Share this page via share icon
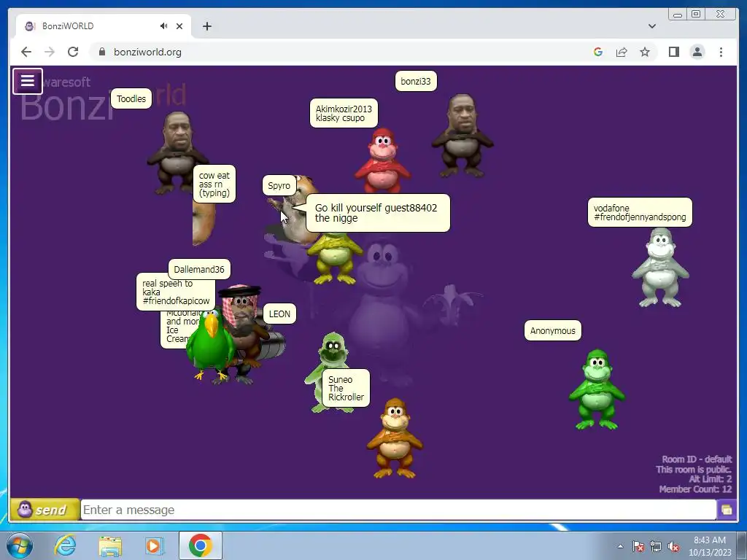The height and width of the screenshot is (560, 747). (622, 52)
